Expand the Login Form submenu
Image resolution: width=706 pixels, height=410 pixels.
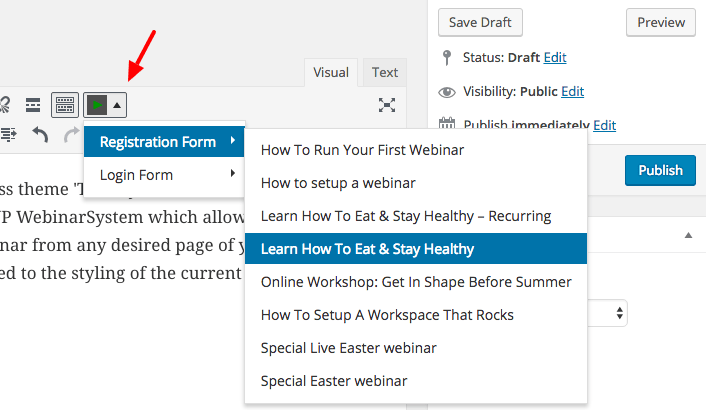pyautogui.click(x=164, y=175)
